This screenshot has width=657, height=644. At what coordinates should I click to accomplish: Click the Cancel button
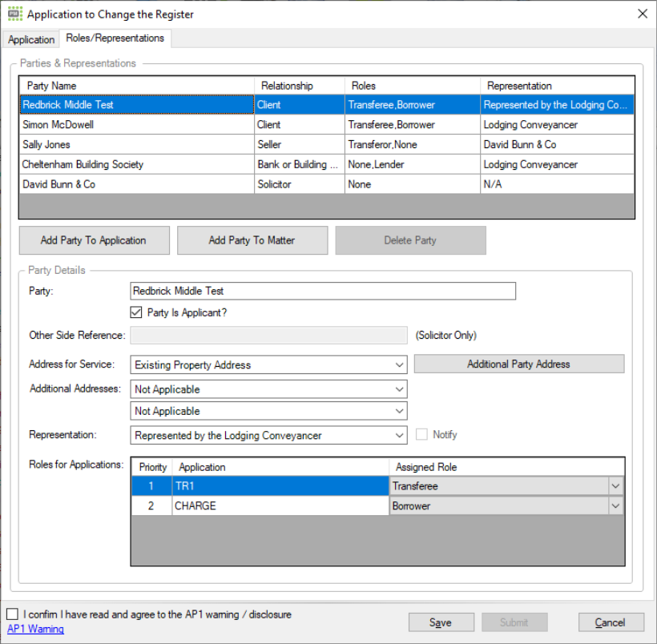611,622
